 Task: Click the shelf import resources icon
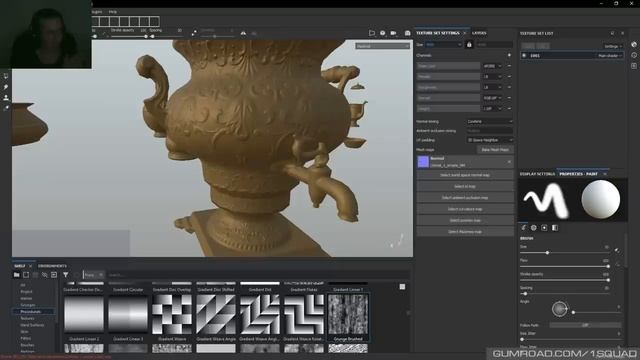(x=54, y=275)
